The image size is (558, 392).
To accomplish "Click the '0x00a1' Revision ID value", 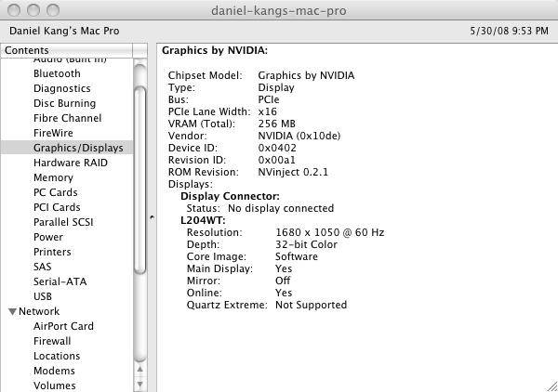I will point(276,160).
